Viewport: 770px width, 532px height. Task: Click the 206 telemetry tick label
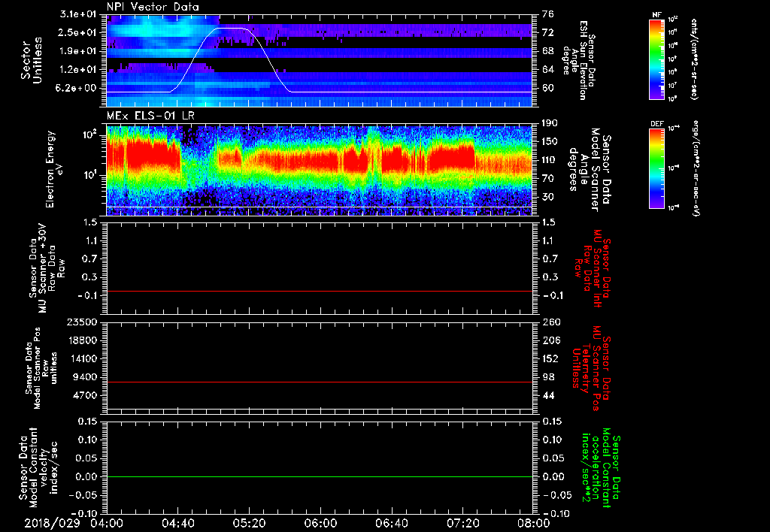550,340
